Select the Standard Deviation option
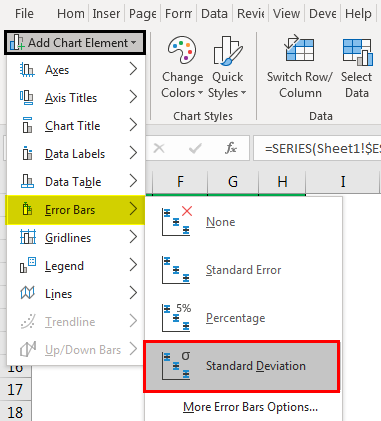 [242, 366]
